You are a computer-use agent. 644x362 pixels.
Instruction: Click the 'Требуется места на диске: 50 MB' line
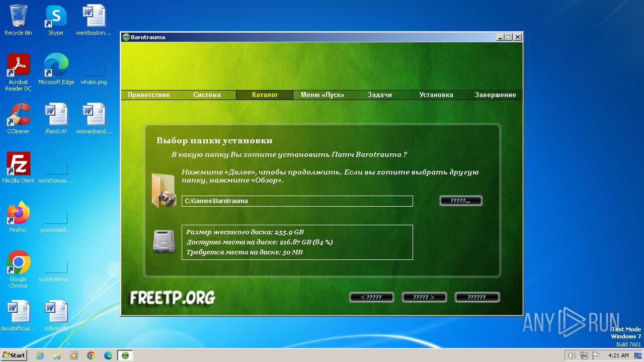[245, 252]
